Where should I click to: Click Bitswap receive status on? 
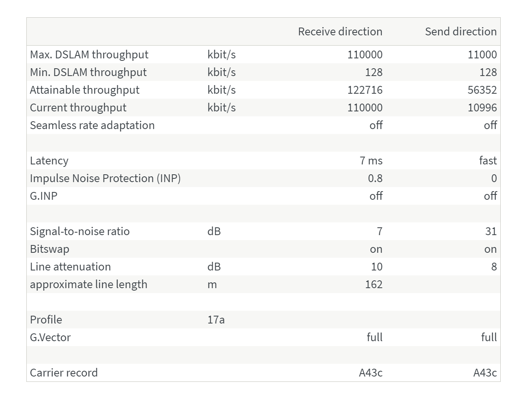376,249
